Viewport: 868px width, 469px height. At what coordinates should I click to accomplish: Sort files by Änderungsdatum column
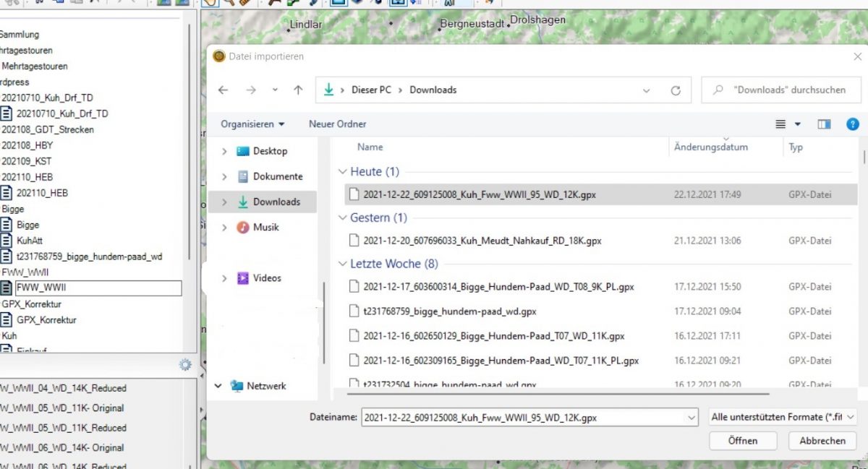[711, 147]
